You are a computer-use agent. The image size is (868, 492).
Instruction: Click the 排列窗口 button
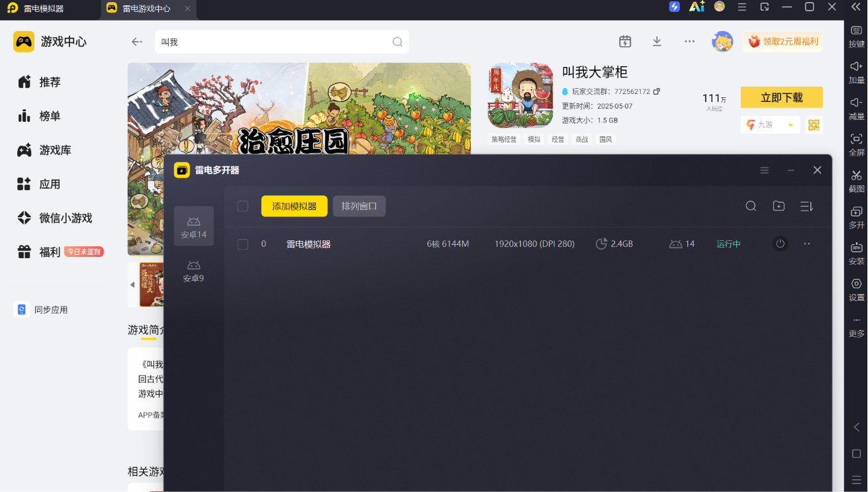click(x=359, y=206)
